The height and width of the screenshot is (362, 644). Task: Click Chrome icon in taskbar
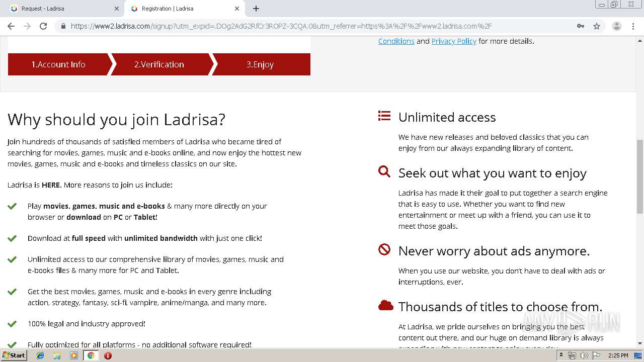click(x=91, y=355)
